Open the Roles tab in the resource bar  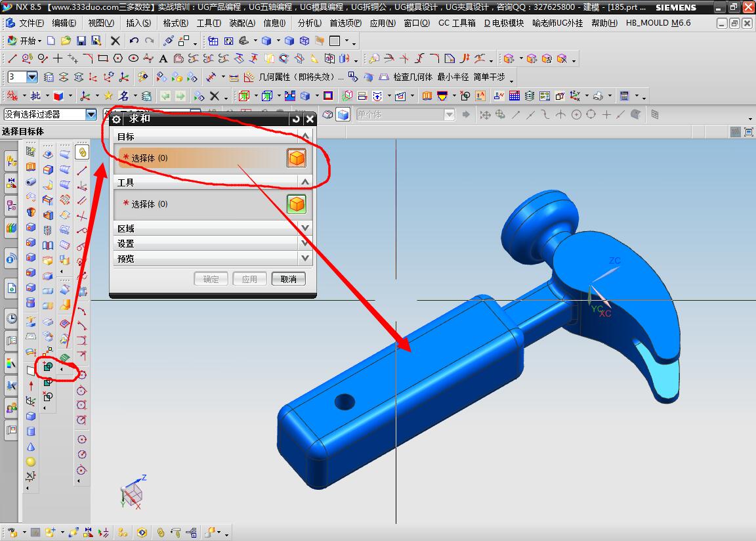tap(12, 409)
